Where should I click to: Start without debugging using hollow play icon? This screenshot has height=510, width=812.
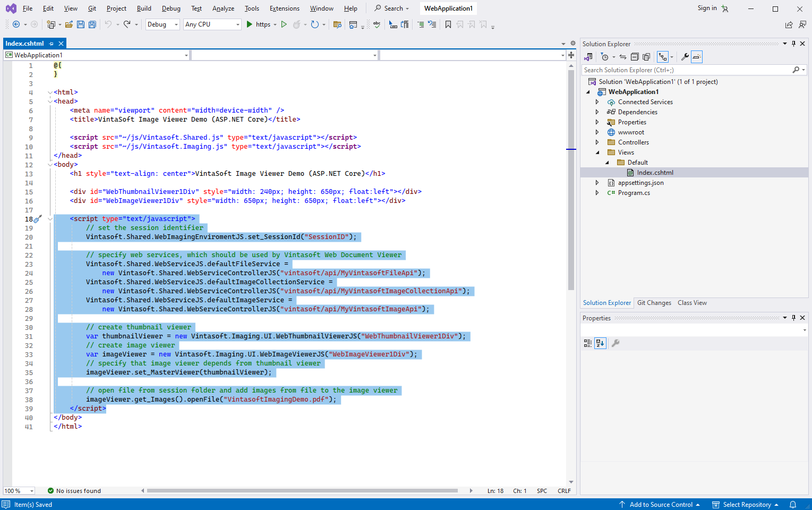(284, 24)
